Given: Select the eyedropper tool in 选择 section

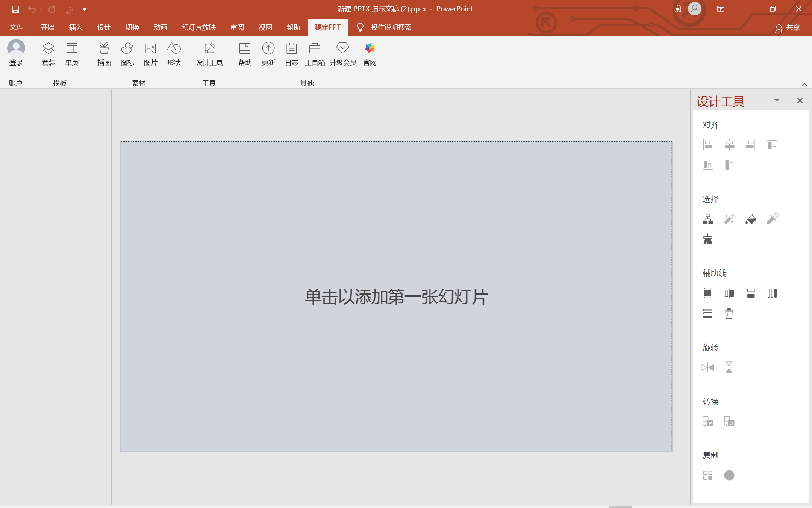Looking at the screenshot, I should point(773,219).
